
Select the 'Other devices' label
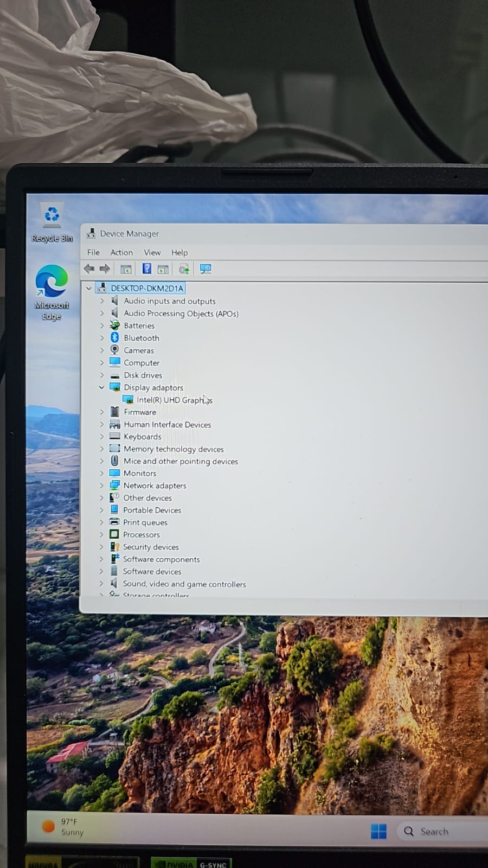tap(147, 497)
